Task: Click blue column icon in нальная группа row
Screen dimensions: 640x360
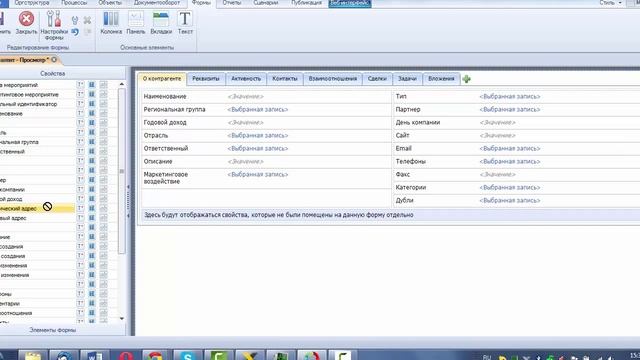Action: tap(92, 142)
